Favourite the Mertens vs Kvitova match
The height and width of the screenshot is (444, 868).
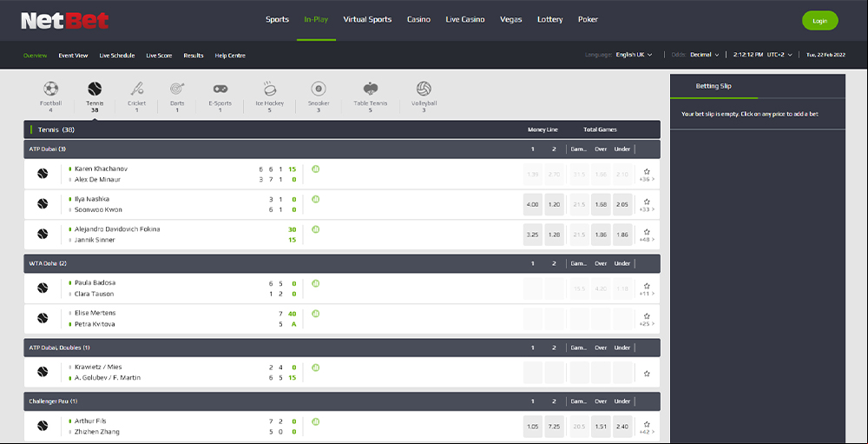click(x=647, y=316)
